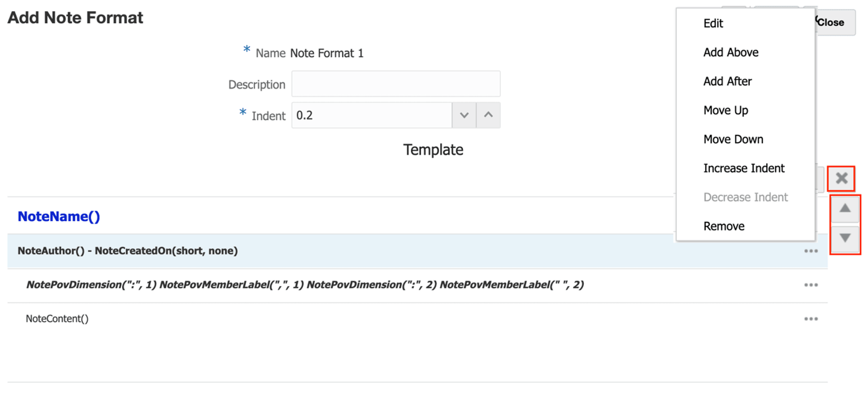Screen dimensions: 868x394
Task: Select the NoteName() template row
Action: click(59, 217)
